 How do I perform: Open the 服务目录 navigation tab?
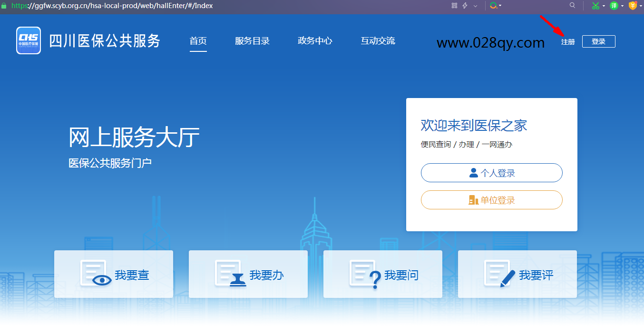(252, 41)
